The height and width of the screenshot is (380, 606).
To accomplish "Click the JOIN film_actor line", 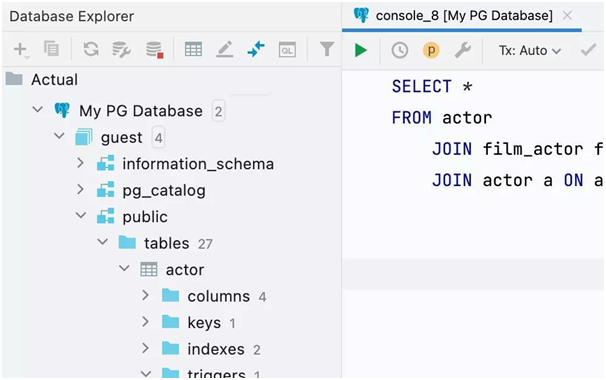I will tap(517, 149).
